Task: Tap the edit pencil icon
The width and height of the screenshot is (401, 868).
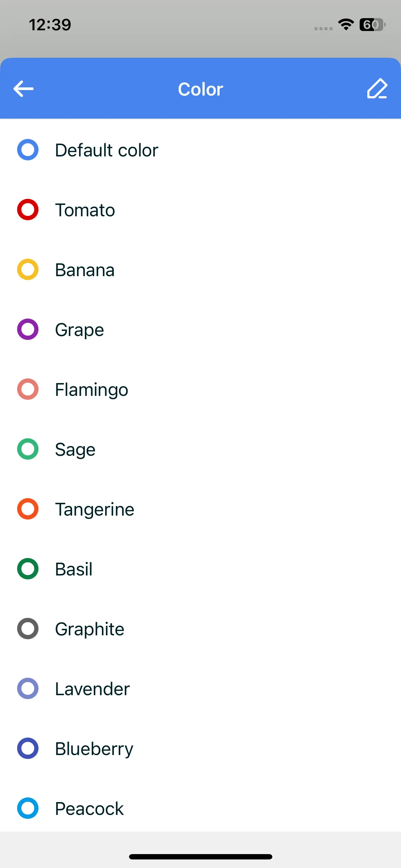Action: [x=377, y=89]
